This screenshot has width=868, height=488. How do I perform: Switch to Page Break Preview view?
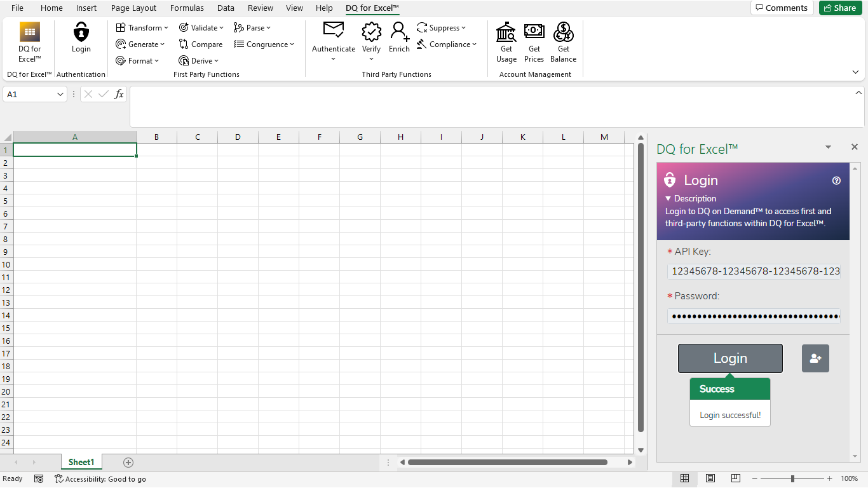coord(735,478)
